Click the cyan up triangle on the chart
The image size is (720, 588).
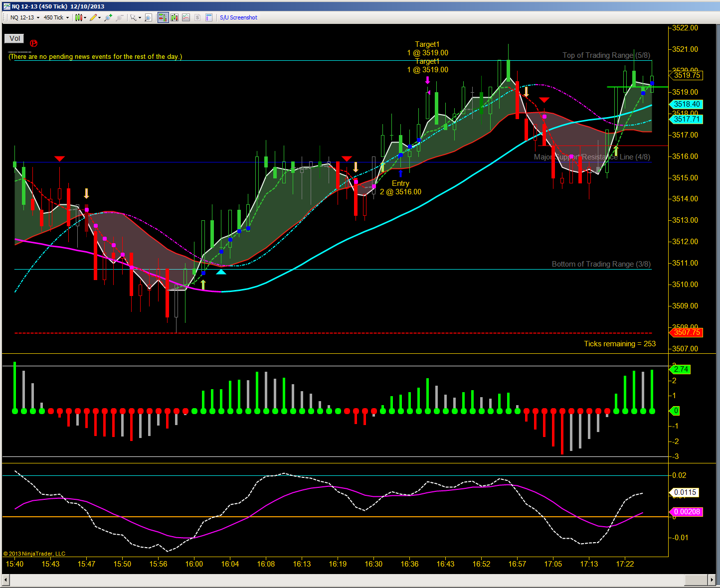click(x=221, y=272)
